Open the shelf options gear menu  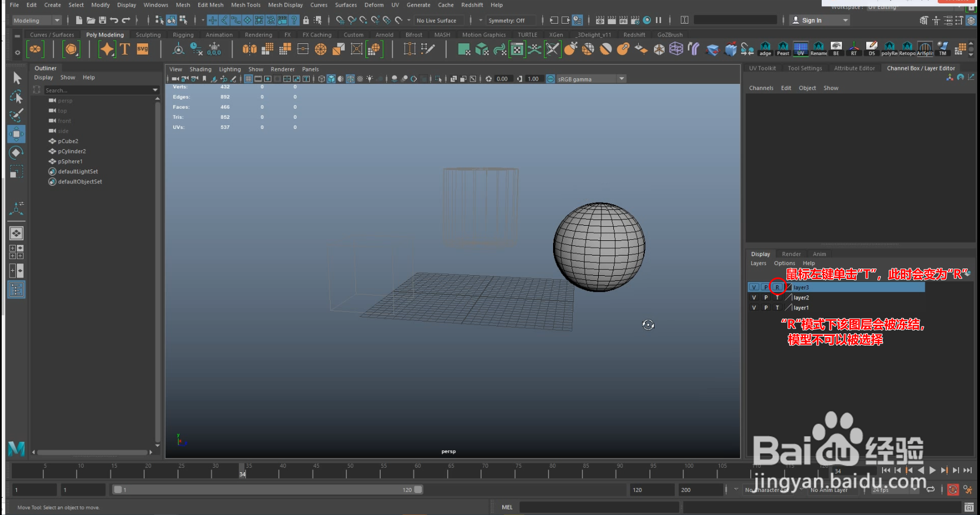click(17, 52)
